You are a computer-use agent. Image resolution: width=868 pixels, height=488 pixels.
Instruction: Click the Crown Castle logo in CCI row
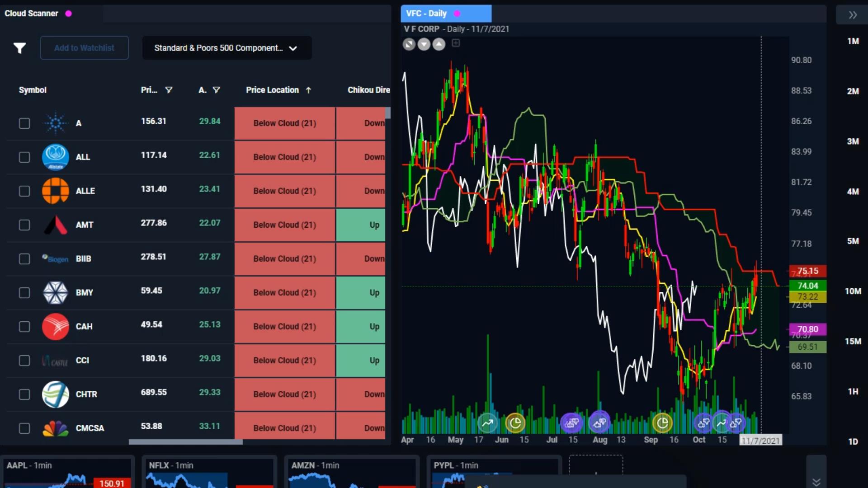click(x=55, y=361)
